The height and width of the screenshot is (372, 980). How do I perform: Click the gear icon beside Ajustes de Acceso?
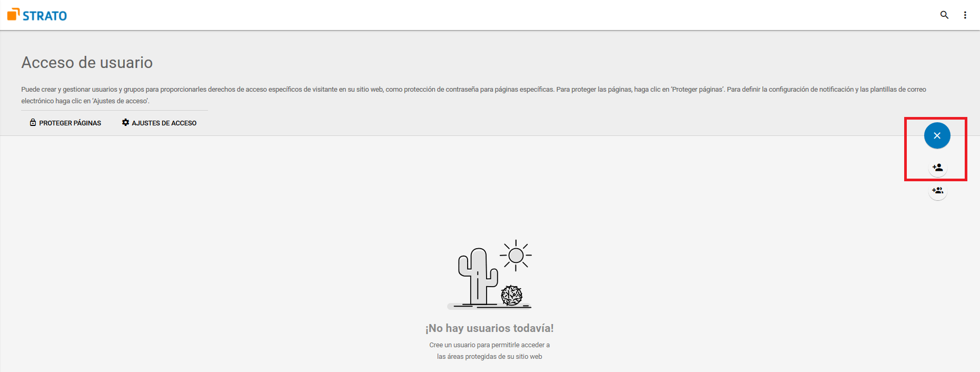point(125,123)
